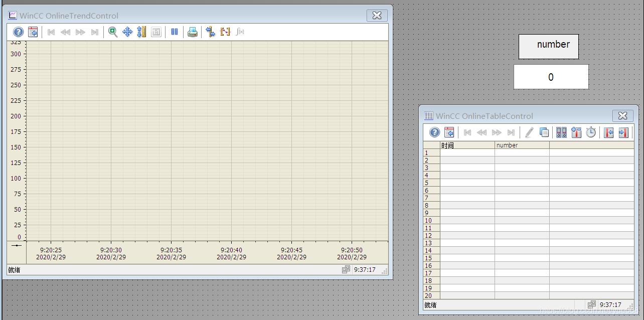The height and width of the screenshot is (320, 644).
Task: Click the 9:20:40 time axis label
Action: point(231,250)
